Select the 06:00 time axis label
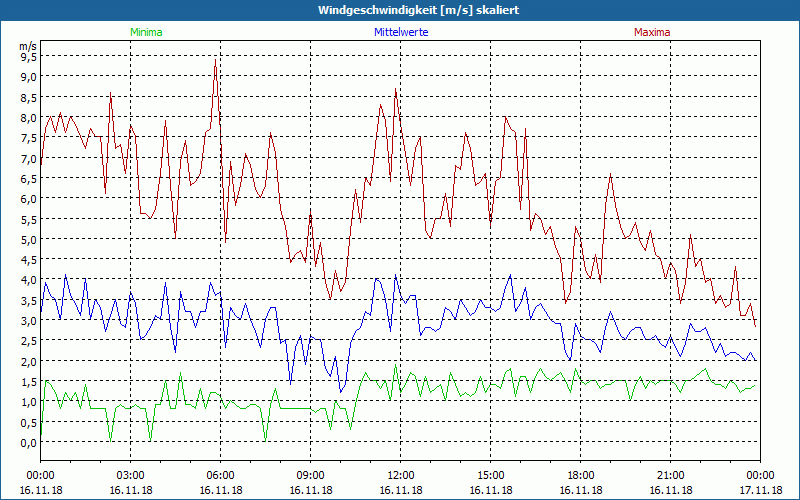The width and height of the screenshot is (800, 500). pos(221,475)
